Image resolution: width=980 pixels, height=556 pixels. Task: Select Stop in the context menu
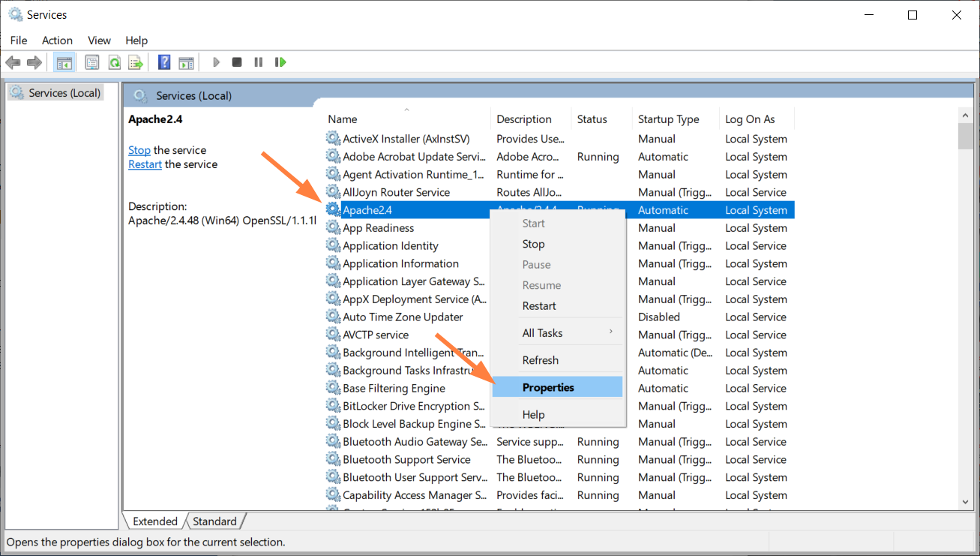click(x=533, y=244)
